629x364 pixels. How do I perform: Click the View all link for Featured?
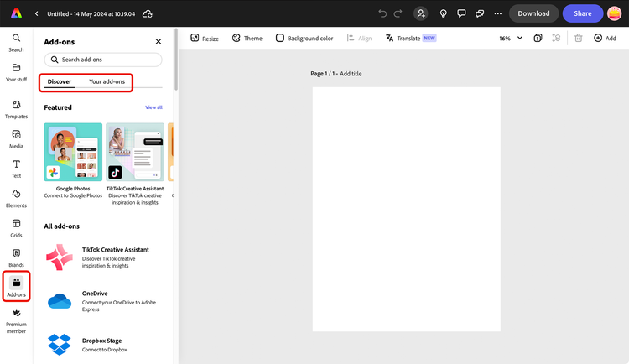pyautogui.click(x=153, y=107)
